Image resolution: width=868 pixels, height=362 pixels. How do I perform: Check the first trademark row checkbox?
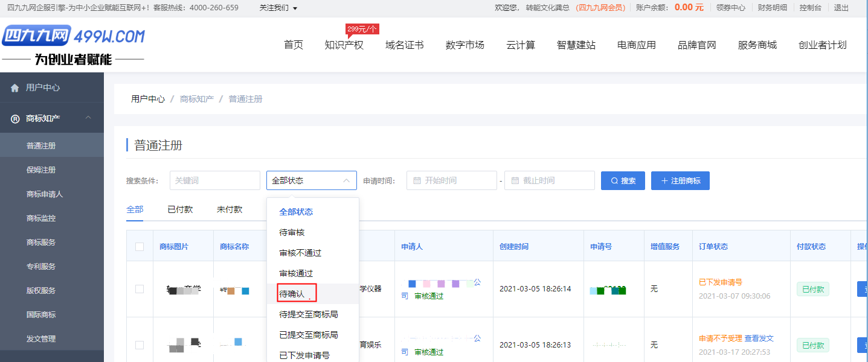point(140,289)
